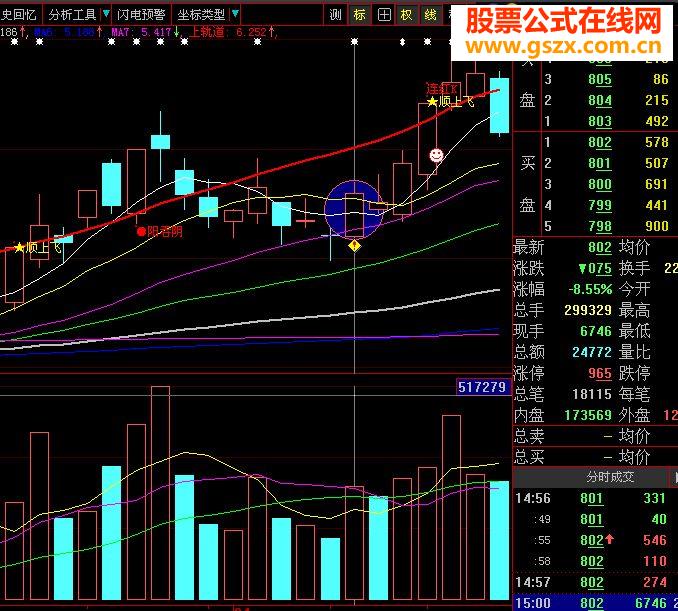Screen dimensions: 678x611
Task: Select the :55 trade row with volume 546
Action: coord(595,540)
